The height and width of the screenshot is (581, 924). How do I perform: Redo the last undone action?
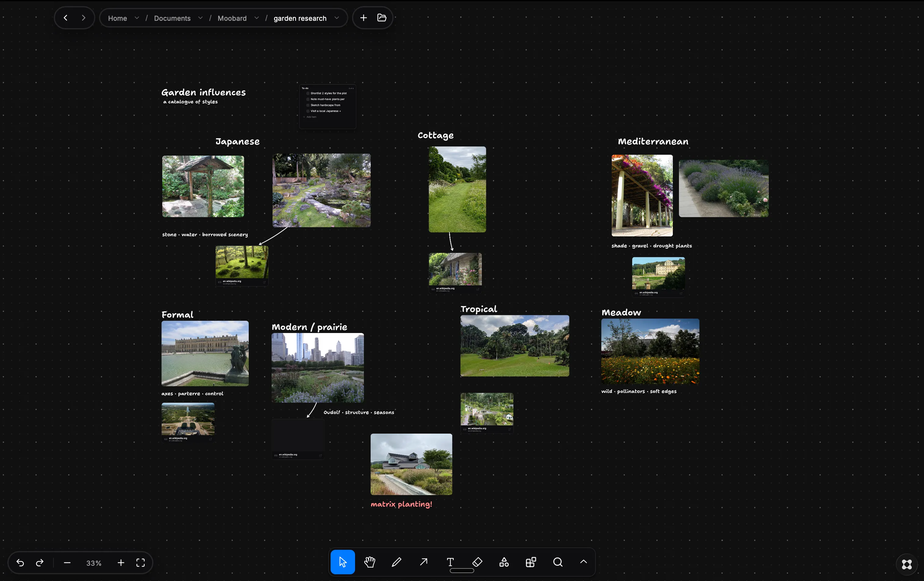tap(39, 563)
